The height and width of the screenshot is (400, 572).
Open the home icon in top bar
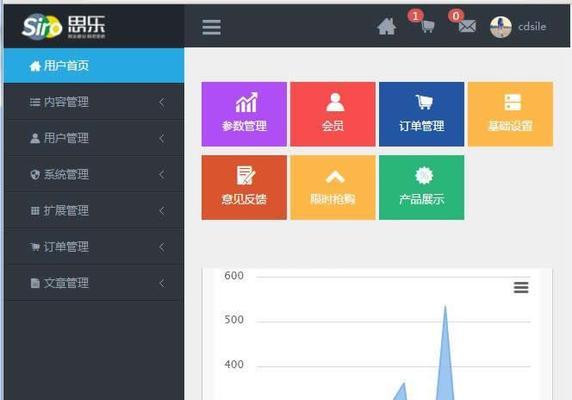[x=387, y=27]
